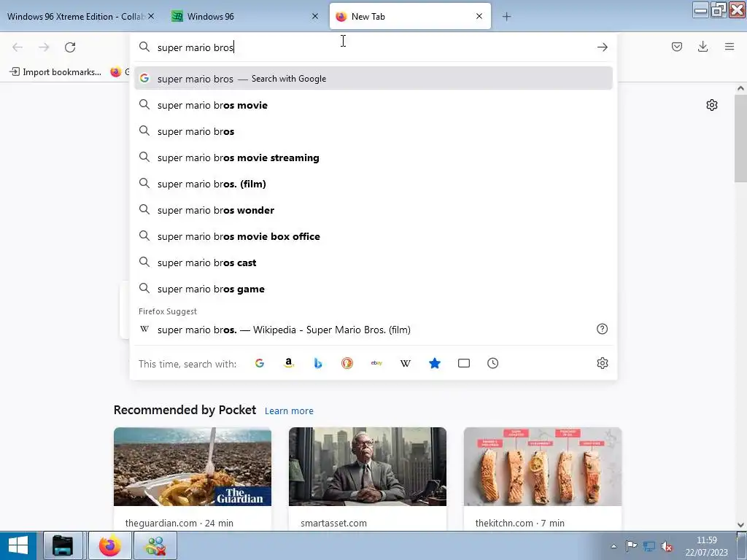Click Firefox icon in taskbar
Screen dimensions: 747x560
pyautogui.click(x=110, y=545)
